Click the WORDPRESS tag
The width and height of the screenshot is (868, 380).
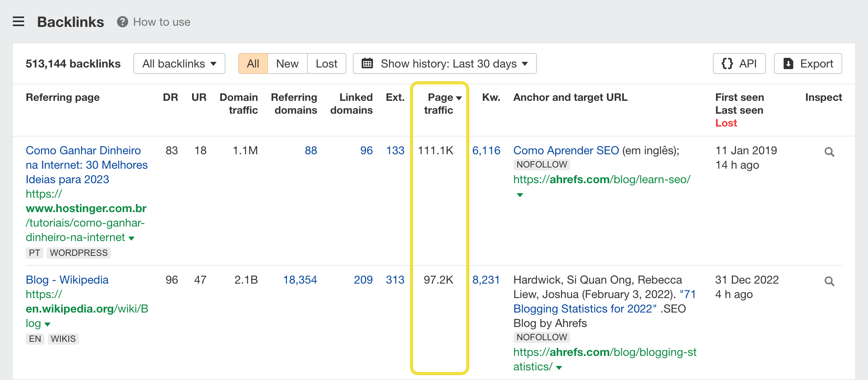[79, 253]
